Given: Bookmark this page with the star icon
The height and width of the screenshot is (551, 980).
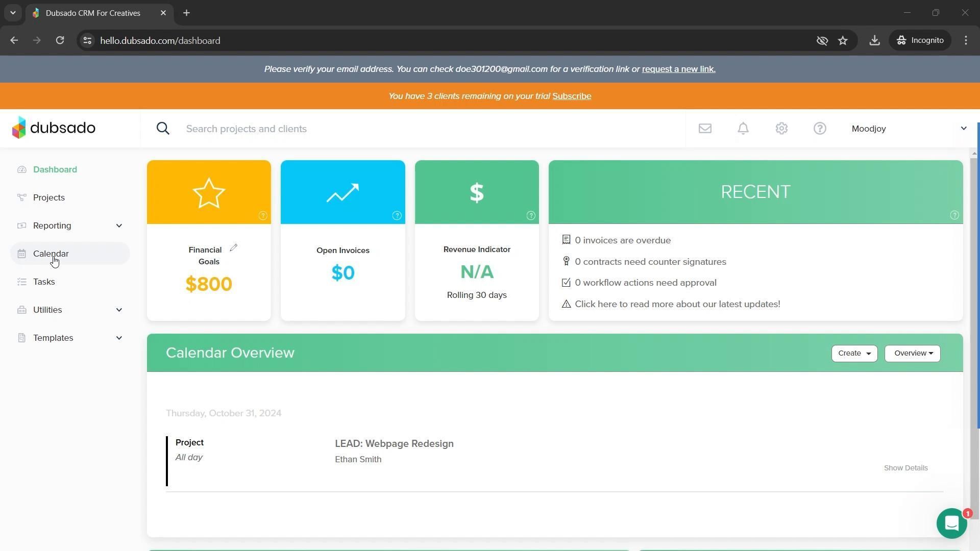Looking at the screenshot, I should [x=843, y=40].
